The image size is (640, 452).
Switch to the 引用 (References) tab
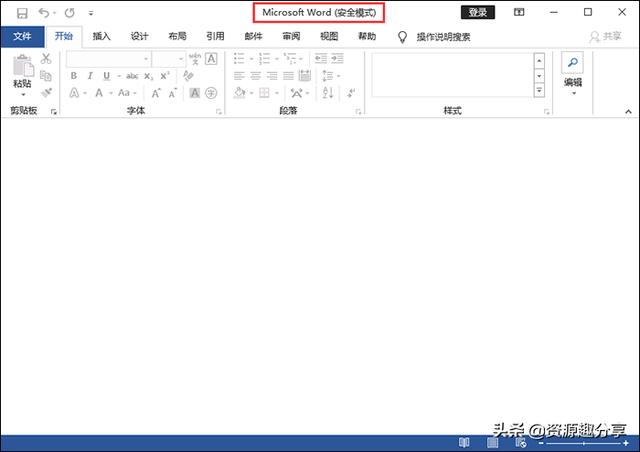(x=215, y=36)
